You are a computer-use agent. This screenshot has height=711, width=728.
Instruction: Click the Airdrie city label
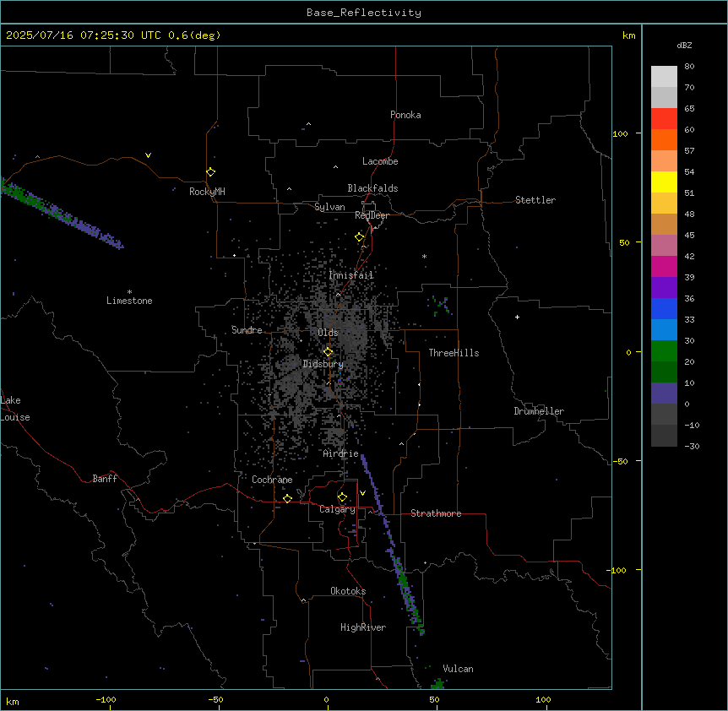pos(340,453)
